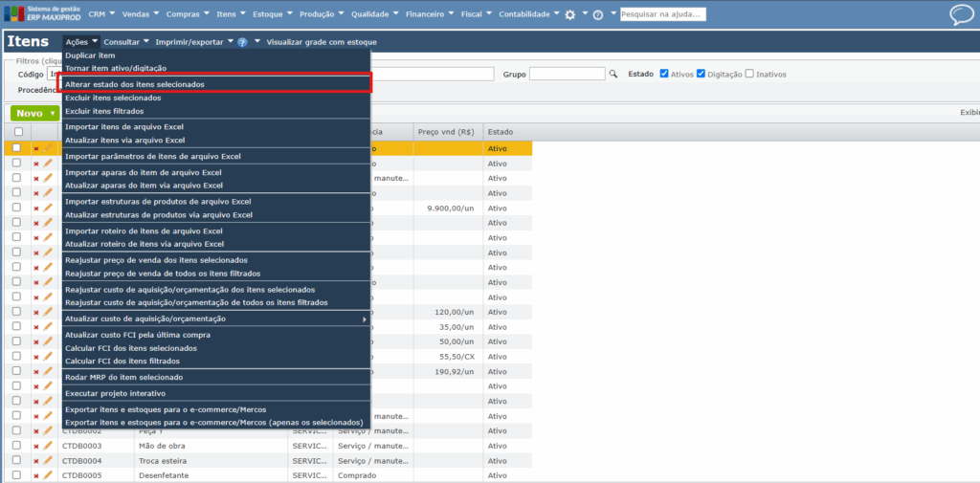Viewport: 980px width, 483px height.
Task: Sort by Preço vnd (R$) column header
Action: 448,132
